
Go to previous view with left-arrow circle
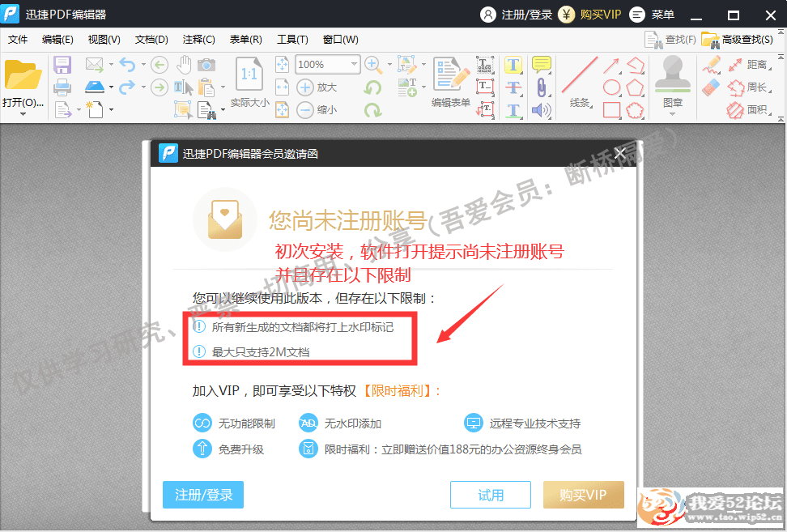click(x=160, y=65)
